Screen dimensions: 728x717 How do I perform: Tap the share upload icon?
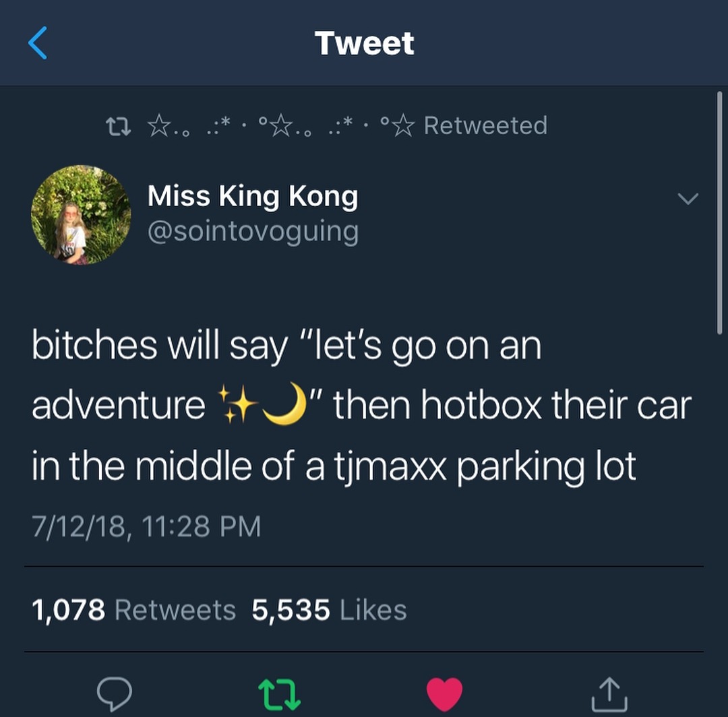coord(609,694)
